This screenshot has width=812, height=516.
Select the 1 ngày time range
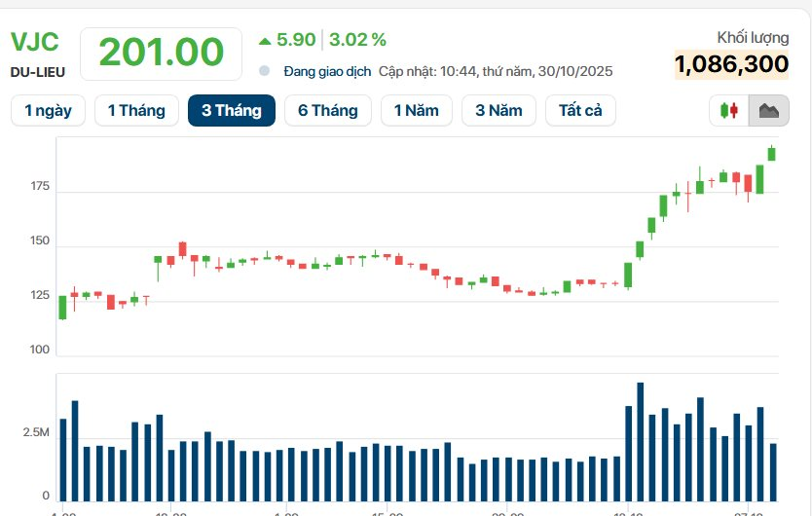[48, 111]
